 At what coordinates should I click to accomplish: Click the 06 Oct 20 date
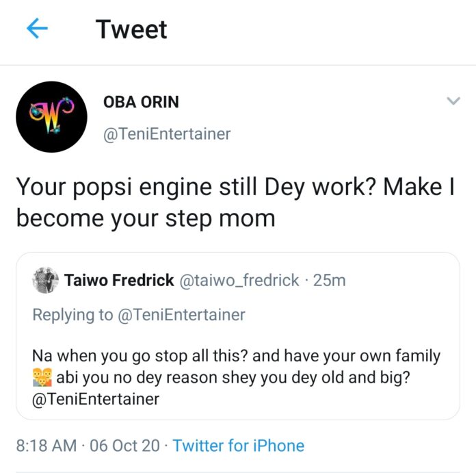pyautogui.click(x=126, y=446)
